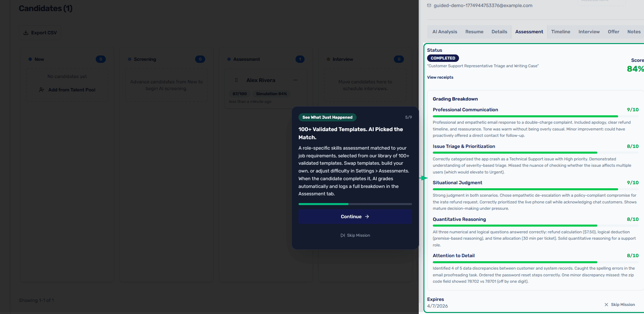
Task: Go to the Interview tab
Action: pyautogui.click(x=589, y=32)
